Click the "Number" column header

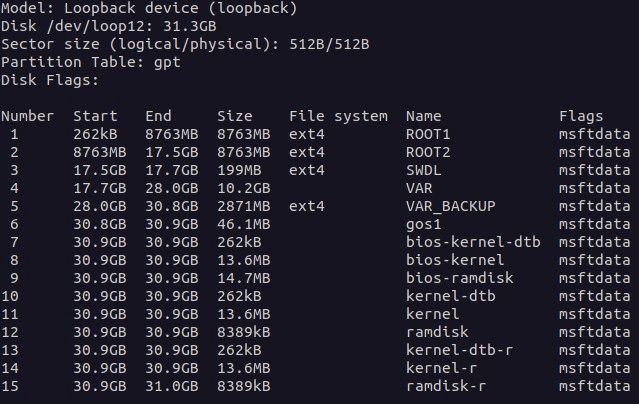pos(28,116)
